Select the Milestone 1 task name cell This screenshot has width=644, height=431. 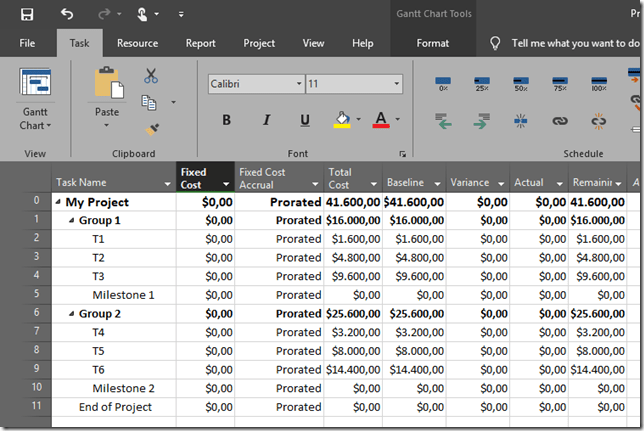coord(123,295)
